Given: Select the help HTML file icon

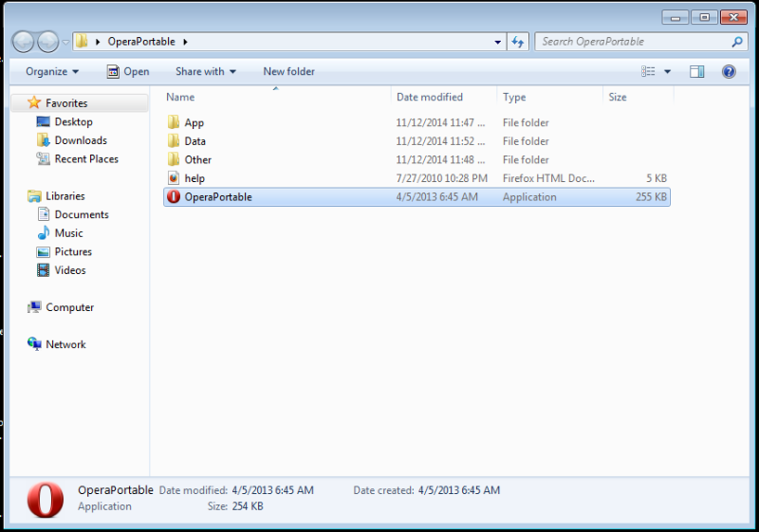Looking at the screenshot, I should coord(174,178).
